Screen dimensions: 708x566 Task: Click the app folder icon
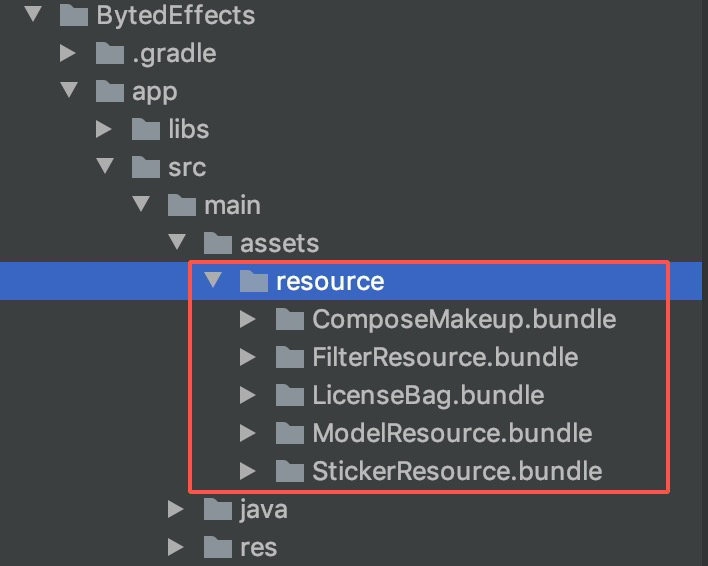coord(110,92)
